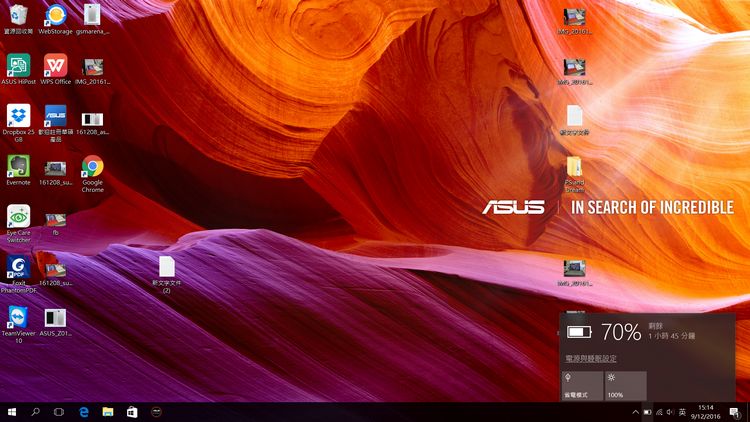Select the text document labeled (2)
The image size is (750, 422).
pyautogui.click(x=166, y=274)
